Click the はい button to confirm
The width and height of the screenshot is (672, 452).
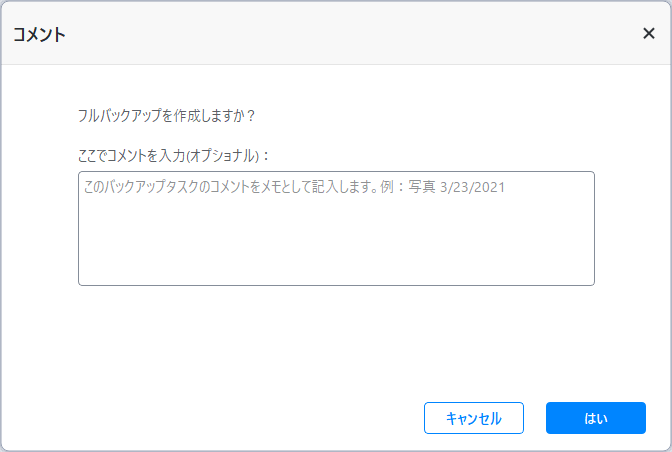click(595, 418)
